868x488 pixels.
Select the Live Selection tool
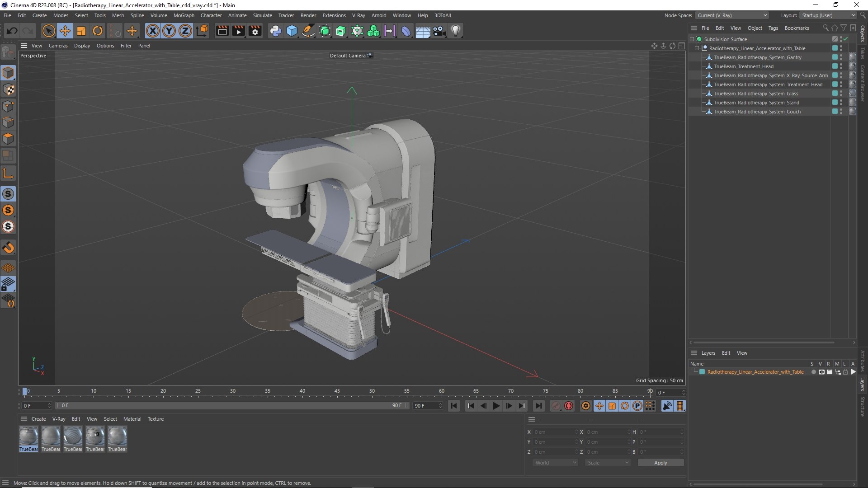[x=48, y=31]
